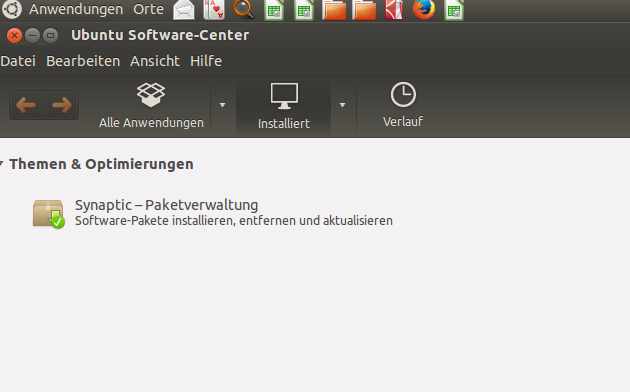Select Synaptic – Paketverwaltung entry
The width and height of the screenshot is (630, 392).
tap(166, 205)
